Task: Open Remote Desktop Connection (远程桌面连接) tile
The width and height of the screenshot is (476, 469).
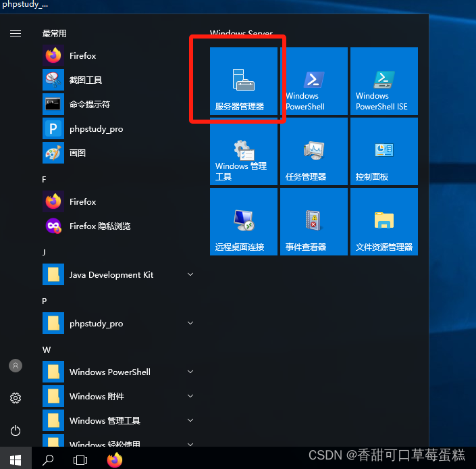Action: (244, 222)
